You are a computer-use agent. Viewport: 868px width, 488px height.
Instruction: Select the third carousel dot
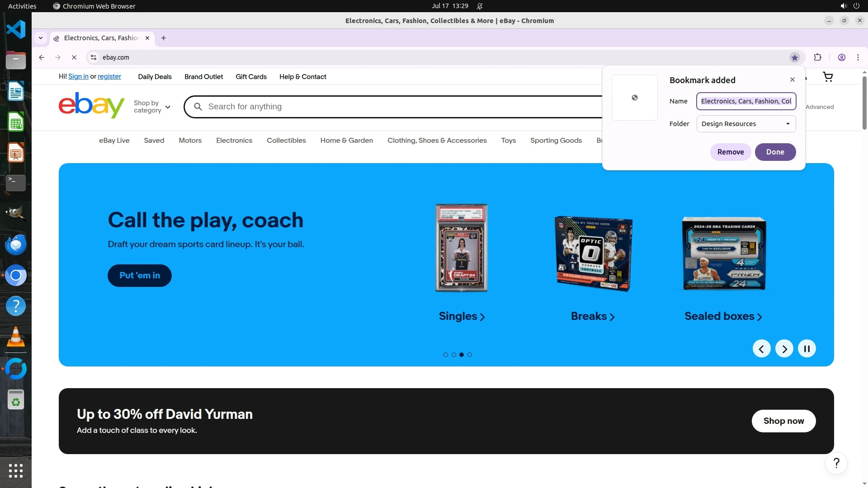(462, 355)
